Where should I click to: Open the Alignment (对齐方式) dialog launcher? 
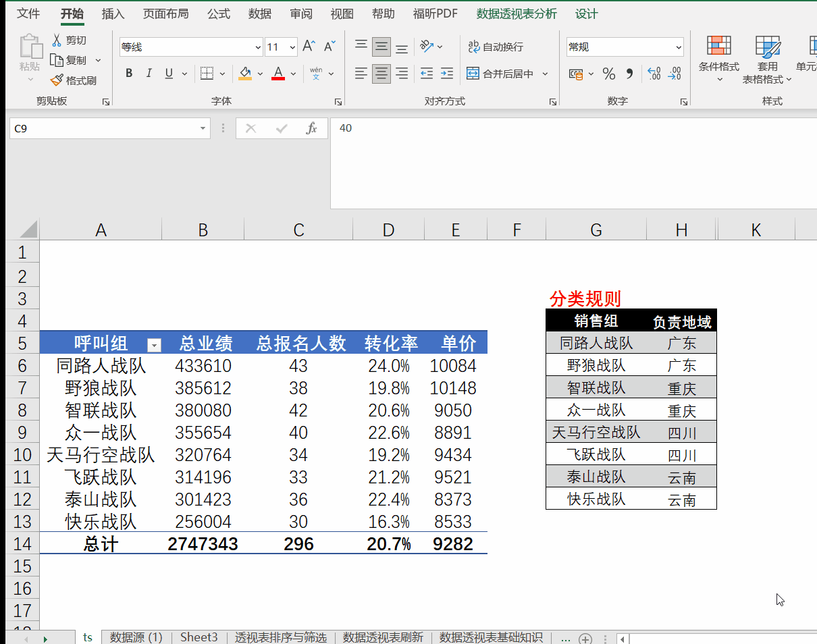pos(553,101)
